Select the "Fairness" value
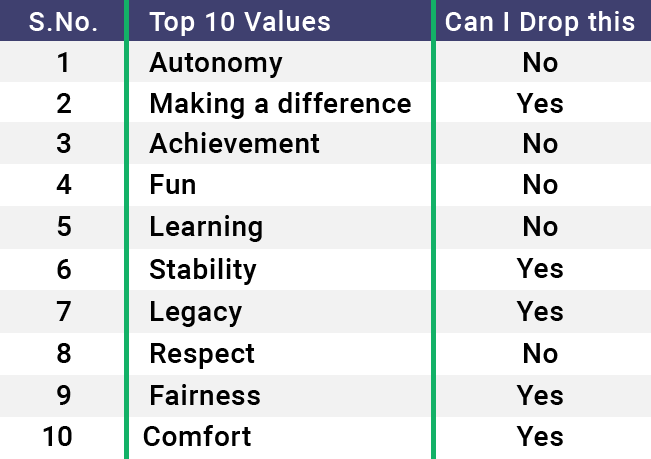 [205, 395]
